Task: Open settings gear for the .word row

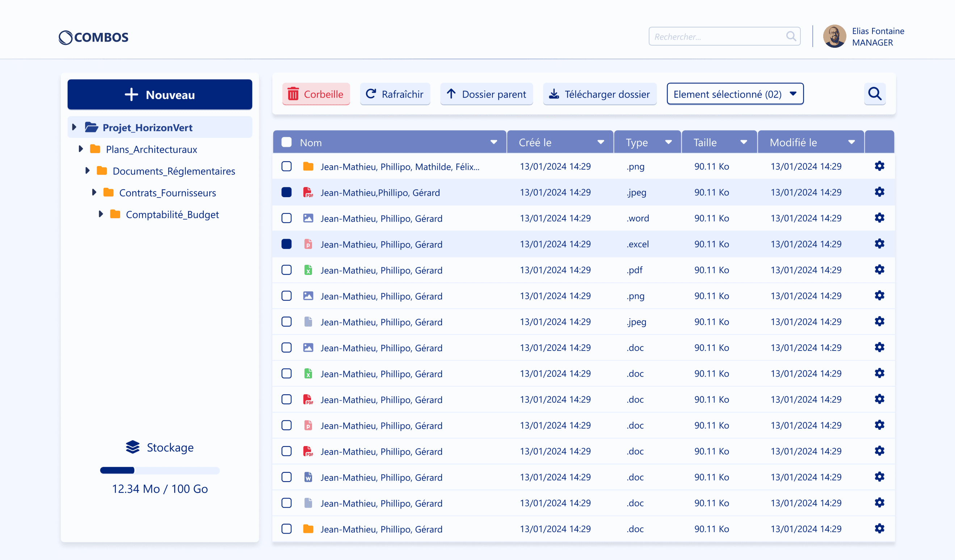Action: pos(879,218)
